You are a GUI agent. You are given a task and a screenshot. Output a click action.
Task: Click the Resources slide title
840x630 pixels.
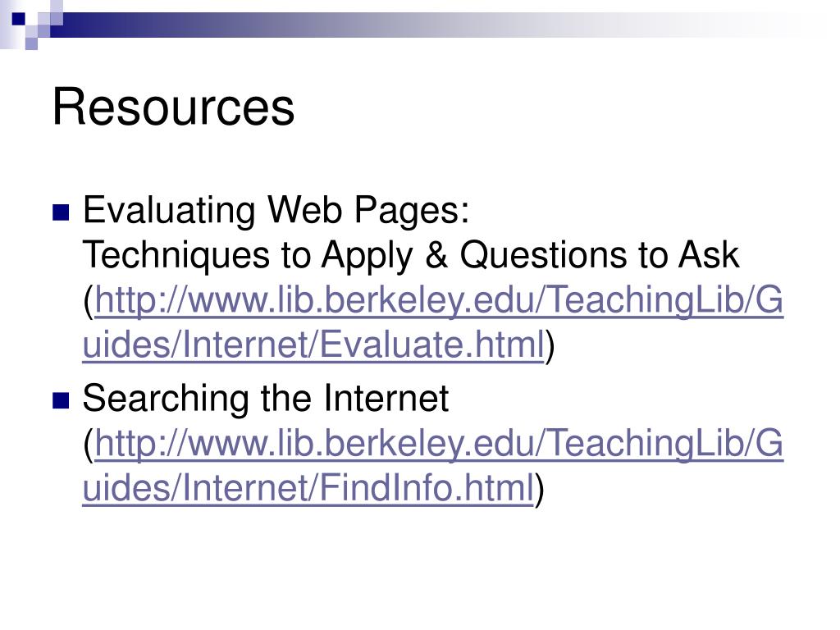(x=173, y=107)
